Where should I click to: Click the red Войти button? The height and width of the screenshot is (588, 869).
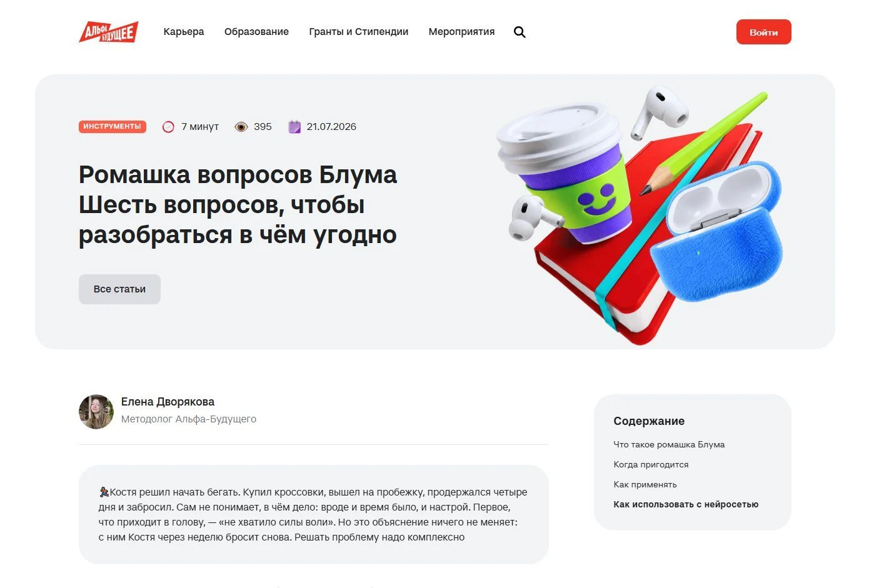(x=763, y=32)
